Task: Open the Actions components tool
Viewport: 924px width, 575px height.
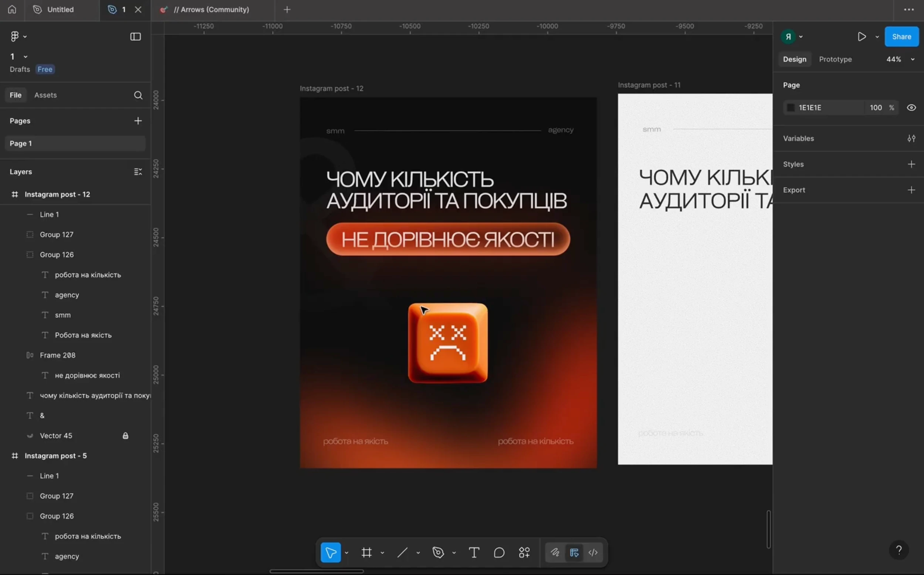Action: click(524, 552)
